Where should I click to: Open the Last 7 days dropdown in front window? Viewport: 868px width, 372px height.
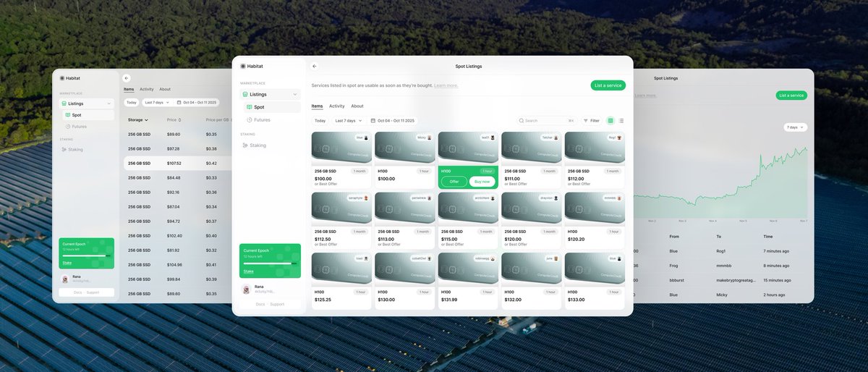(x=349, y=121)
